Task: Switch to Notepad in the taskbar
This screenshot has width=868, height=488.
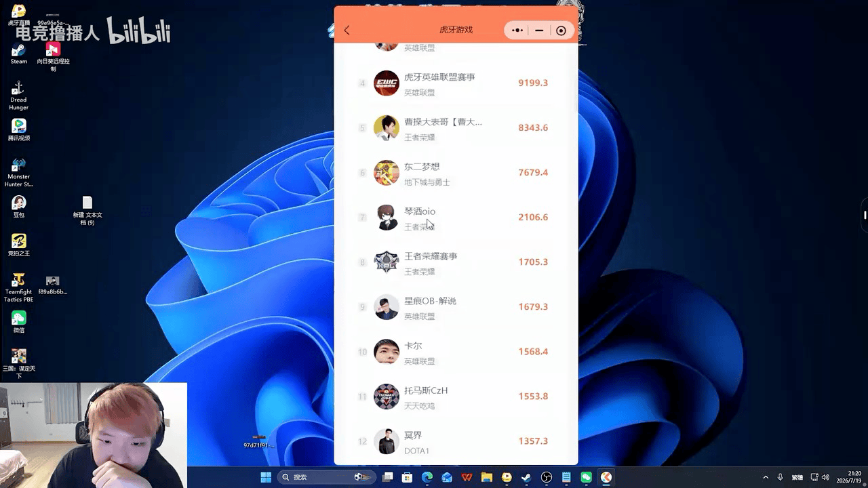Action: tap(566, 477)
